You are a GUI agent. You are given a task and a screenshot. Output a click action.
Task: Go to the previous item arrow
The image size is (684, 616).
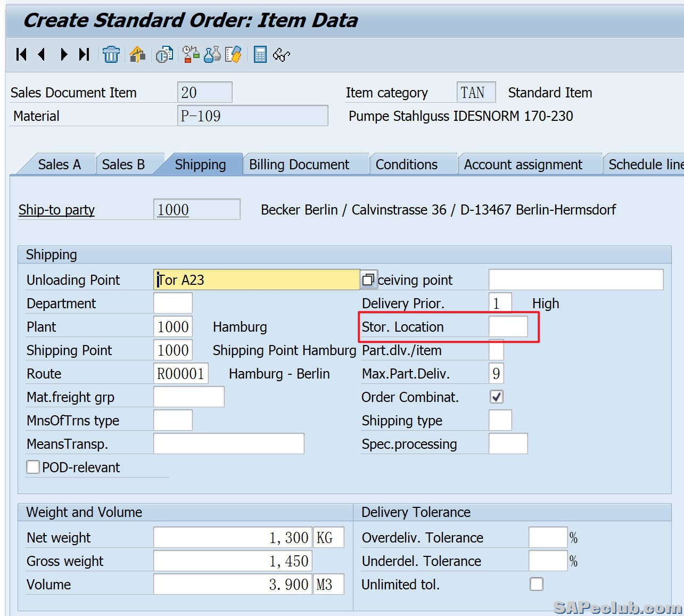pos(42,54)
